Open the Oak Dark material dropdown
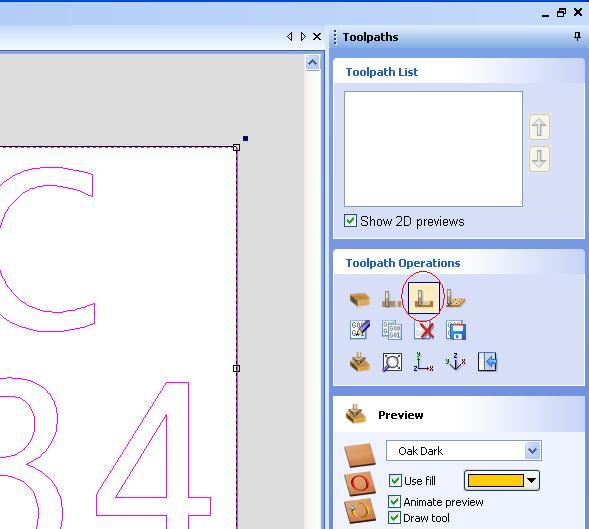This screenshot has width=589, height=529. coord(532,450)
